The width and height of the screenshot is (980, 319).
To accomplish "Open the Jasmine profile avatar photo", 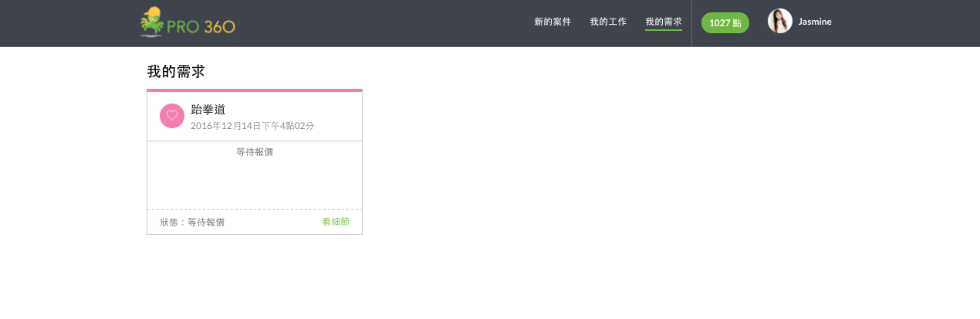I will [779, 22].
